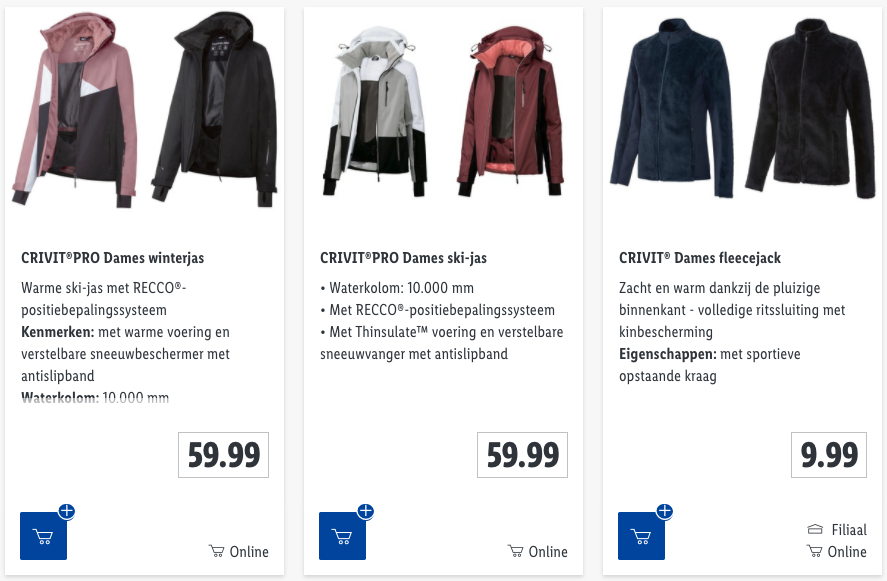The height and width of the screenshot is (581, 887).
Task: Add the Dames fleecejack to cart
Action: [x=642, y=536]
